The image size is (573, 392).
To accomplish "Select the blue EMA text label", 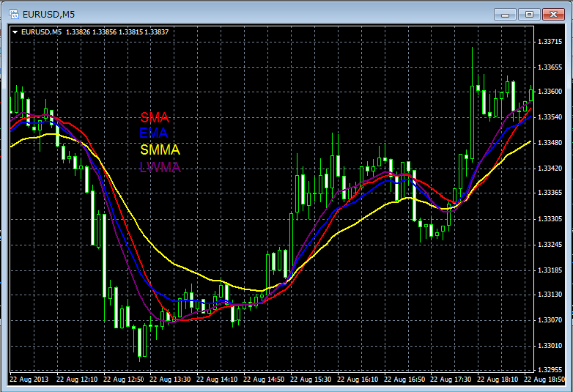I will pos(154,133).
